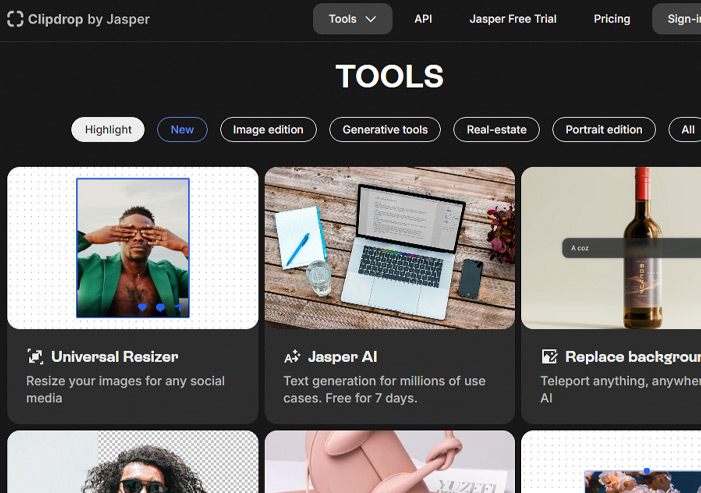Click the Replace background icon
The image size is (701, 493).
tap(549, 357)
